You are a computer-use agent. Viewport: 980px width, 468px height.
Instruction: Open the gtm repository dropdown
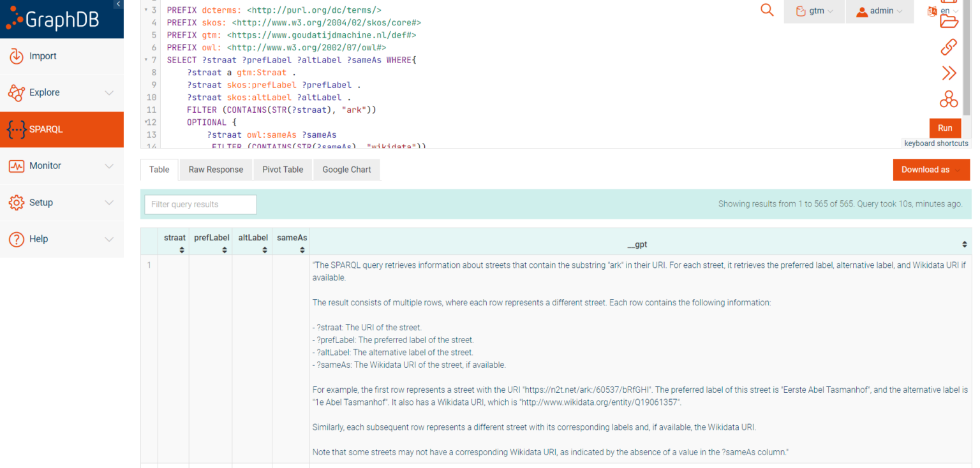tap(813, 10)
